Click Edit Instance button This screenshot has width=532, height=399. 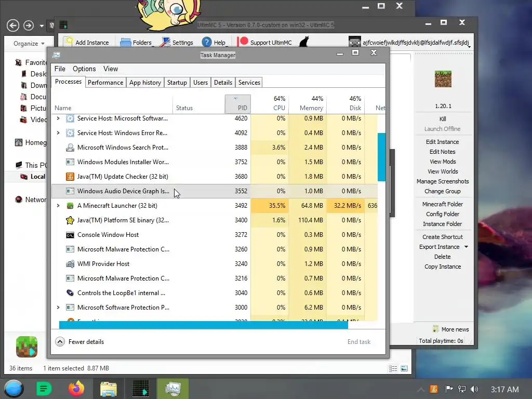point(443,142)
